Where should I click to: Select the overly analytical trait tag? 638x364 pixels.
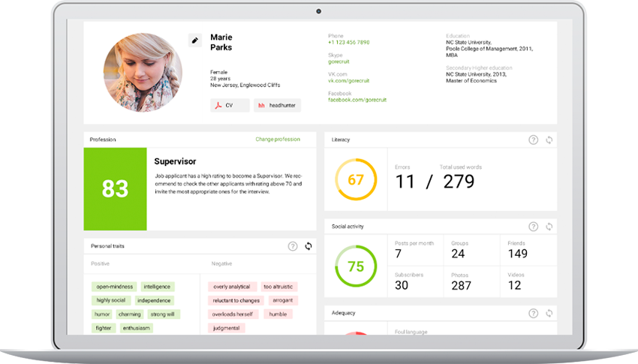pyautogui.click(x=232, y=287)
